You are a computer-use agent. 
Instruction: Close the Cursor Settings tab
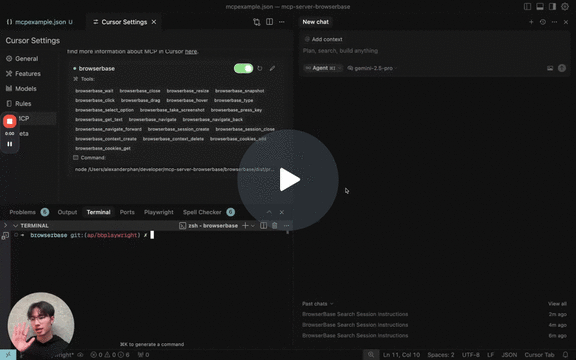click(x=154, y=22)
